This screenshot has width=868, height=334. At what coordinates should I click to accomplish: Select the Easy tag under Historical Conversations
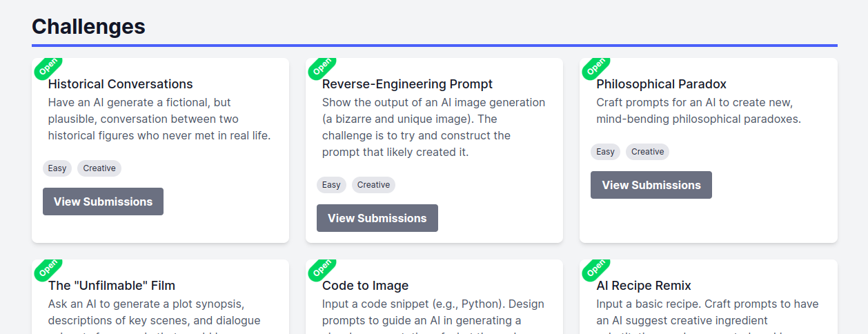coord(57,168)
